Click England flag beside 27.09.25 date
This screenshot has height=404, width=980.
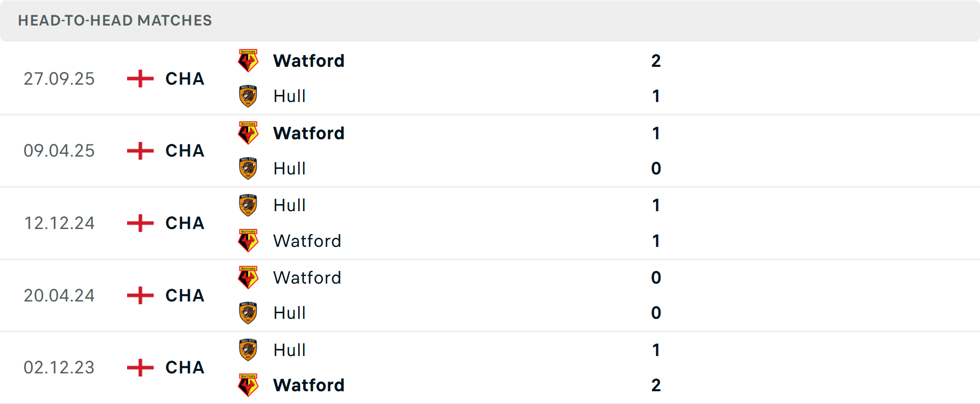[140, 79]
